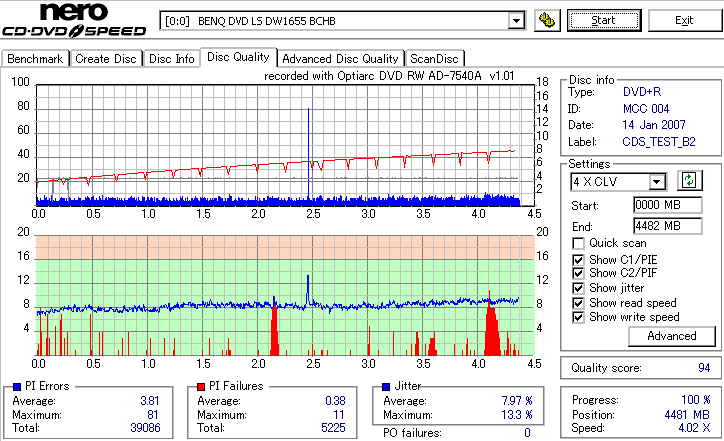Click the Nero CD-DVD Speed logo
724x441 pixels.
[x=74, y=19]
